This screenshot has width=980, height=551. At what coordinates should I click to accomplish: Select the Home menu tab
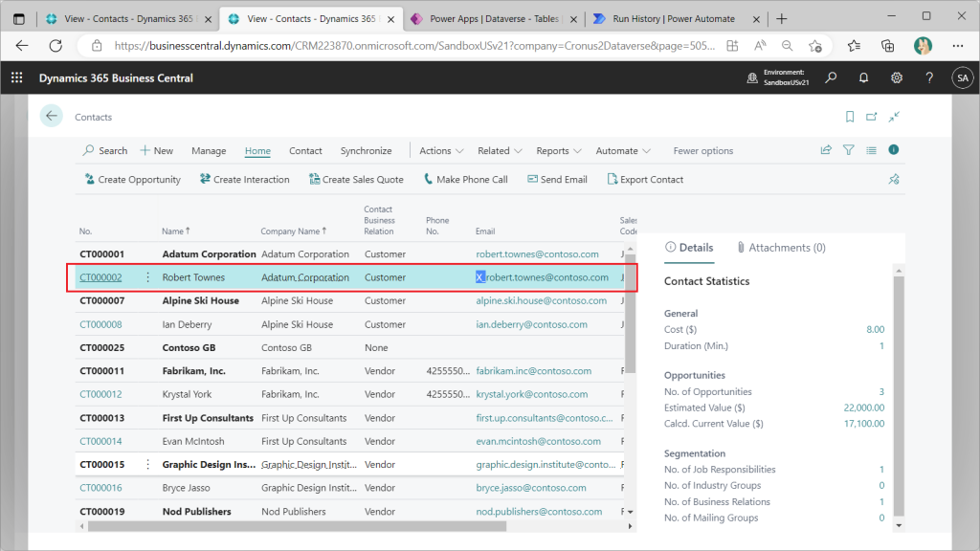pos(257,150)
